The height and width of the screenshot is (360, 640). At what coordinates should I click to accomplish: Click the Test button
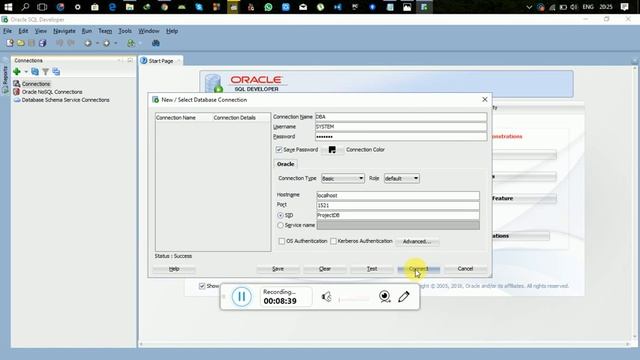372,269
